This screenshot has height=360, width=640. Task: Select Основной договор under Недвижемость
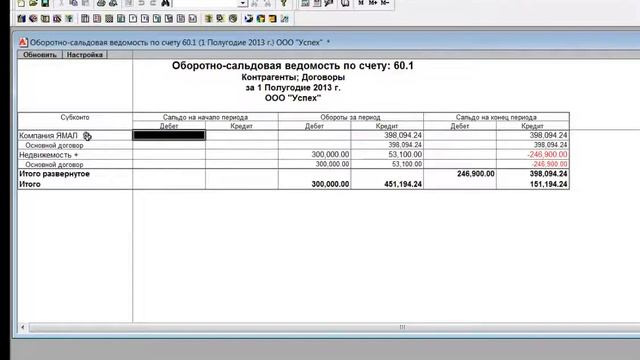pyautogui.click(x=54, y=164)
